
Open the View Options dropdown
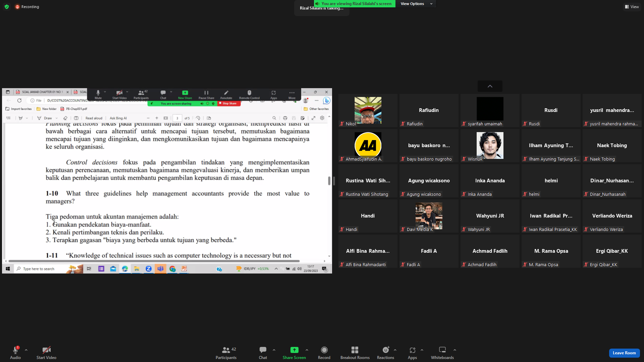tap(416, 4)
